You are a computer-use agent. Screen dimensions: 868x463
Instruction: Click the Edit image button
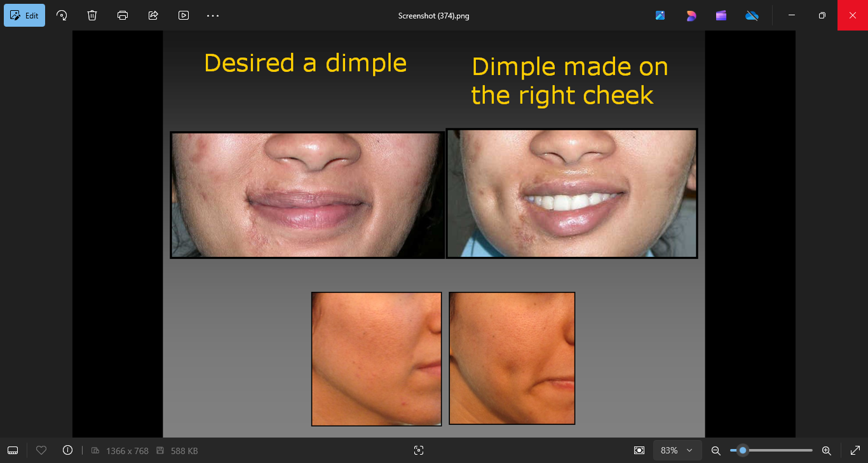point(24,15)
